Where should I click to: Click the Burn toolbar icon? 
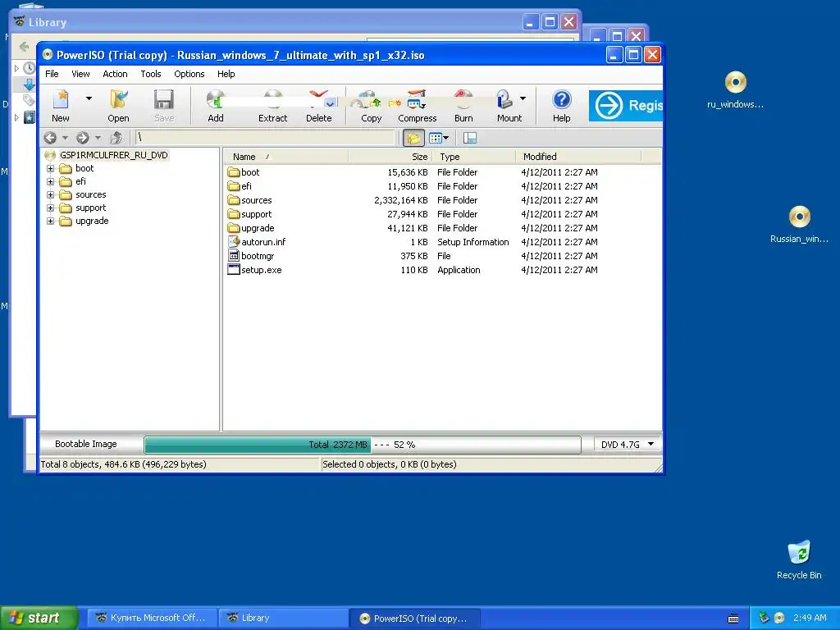tap(463, 106)
